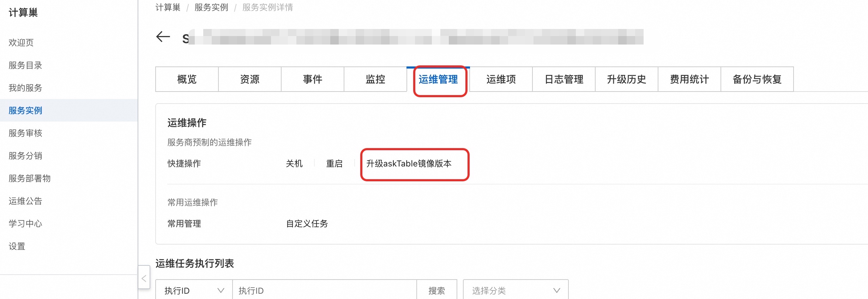868x299 pixels.
Task: Open the 资源 tab
Action: coord(249,79)
